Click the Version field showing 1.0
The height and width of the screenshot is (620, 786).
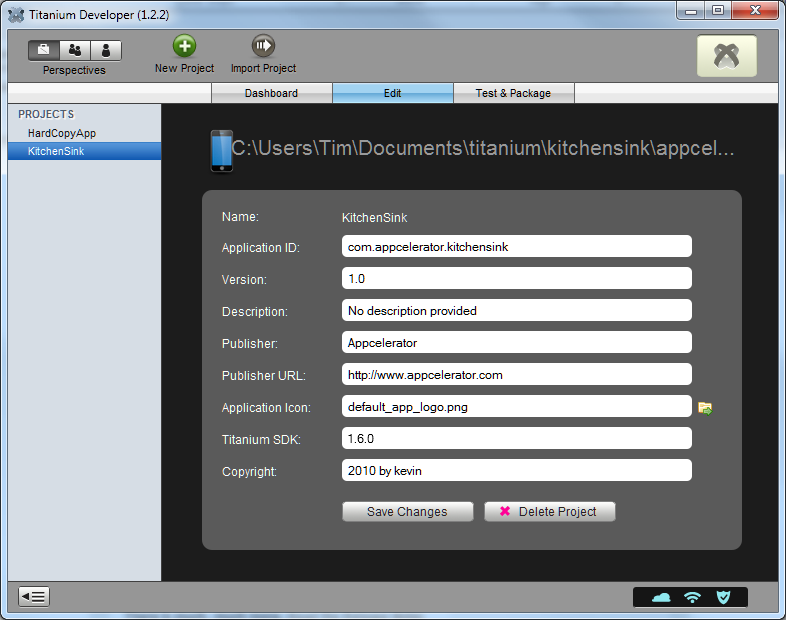(517, 278)
